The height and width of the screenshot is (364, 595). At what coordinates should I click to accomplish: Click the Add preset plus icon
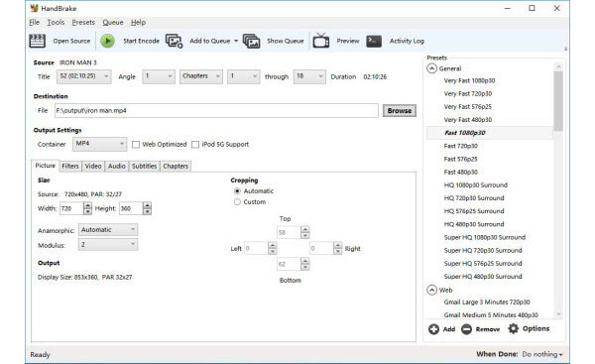click(433, 329)
